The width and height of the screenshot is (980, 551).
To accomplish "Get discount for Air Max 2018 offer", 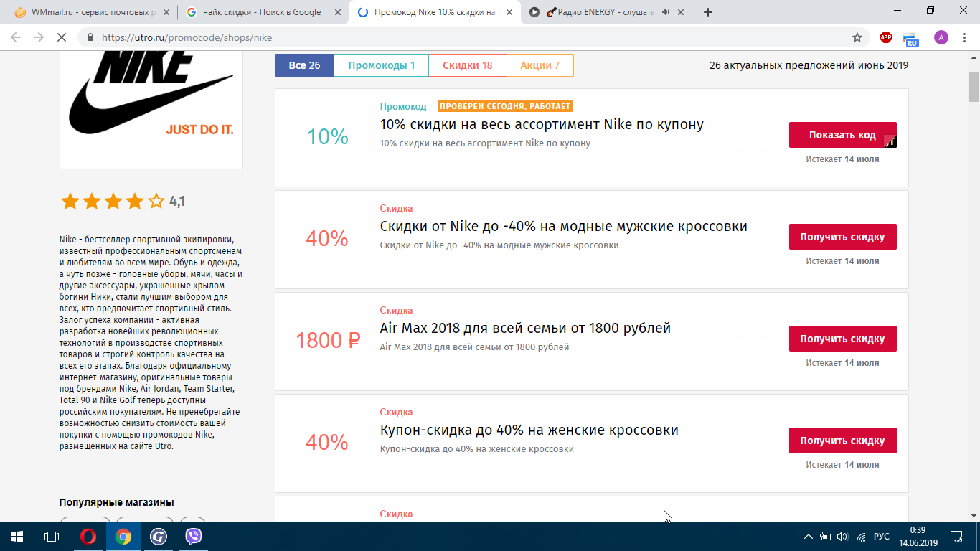I will [x=842, y=339].
